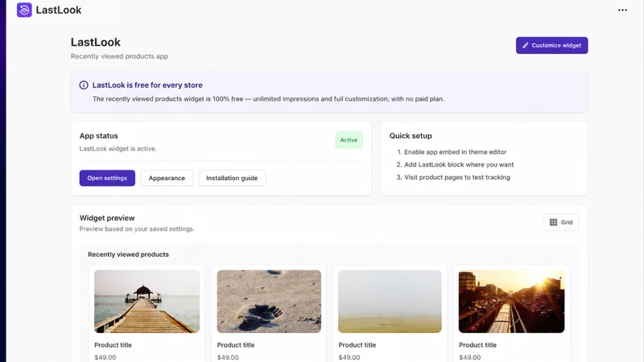The image size is (644, 362).
Task: Open the Installation guide
Action: tap(232, 178)
